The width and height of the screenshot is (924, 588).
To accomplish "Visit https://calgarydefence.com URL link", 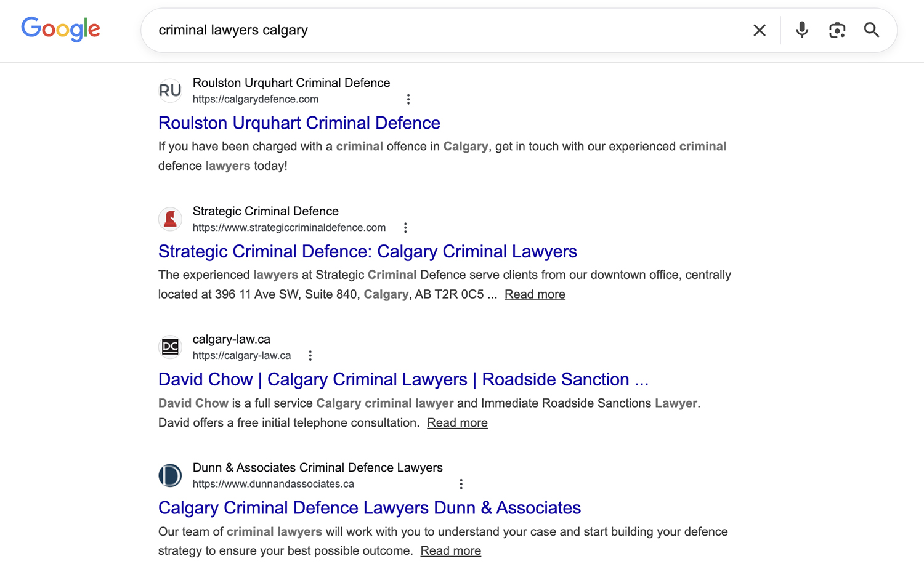I will 255,99.
